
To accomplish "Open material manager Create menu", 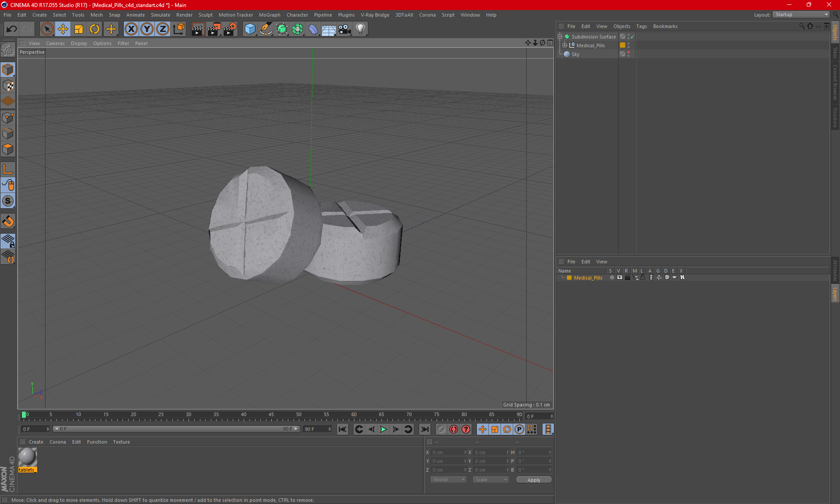I will pos(36,442).
